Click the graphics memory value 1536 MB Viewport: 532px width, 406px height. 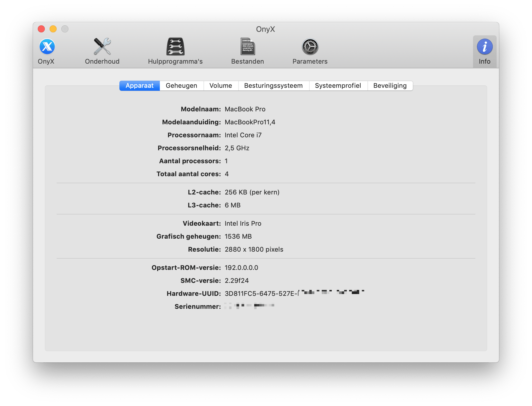tap(238, 237)
